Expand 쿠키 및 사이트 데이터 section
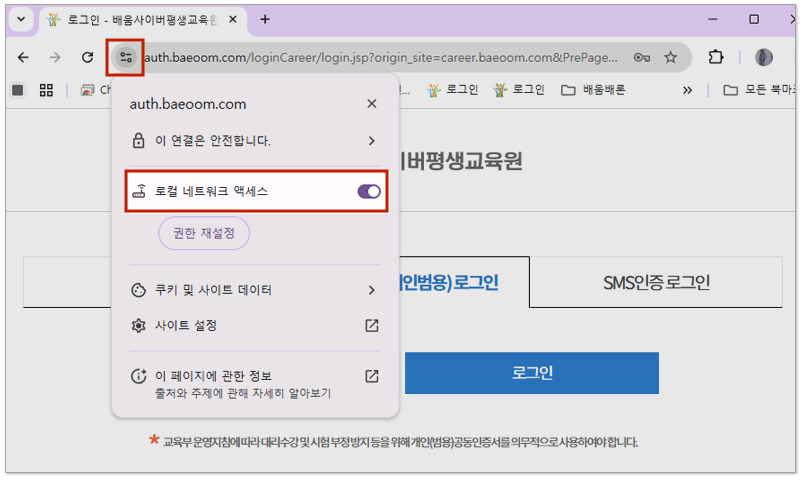Viewport: 800px width, 483px height. point(371,290)
